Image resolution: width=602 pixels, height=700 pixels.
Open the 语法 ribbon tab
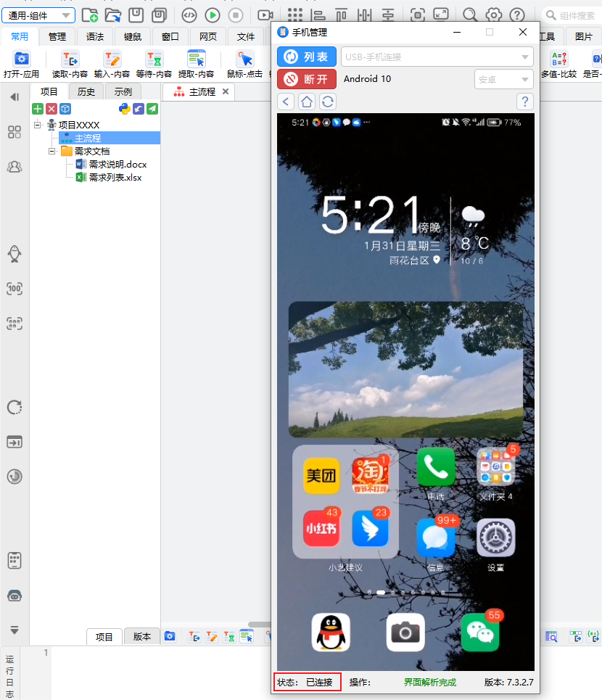pos(95,37)
